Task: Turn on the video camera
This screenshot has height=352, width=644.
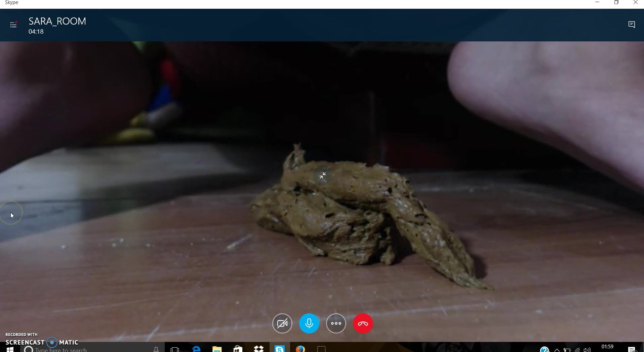Action: [x=282, y=323]
